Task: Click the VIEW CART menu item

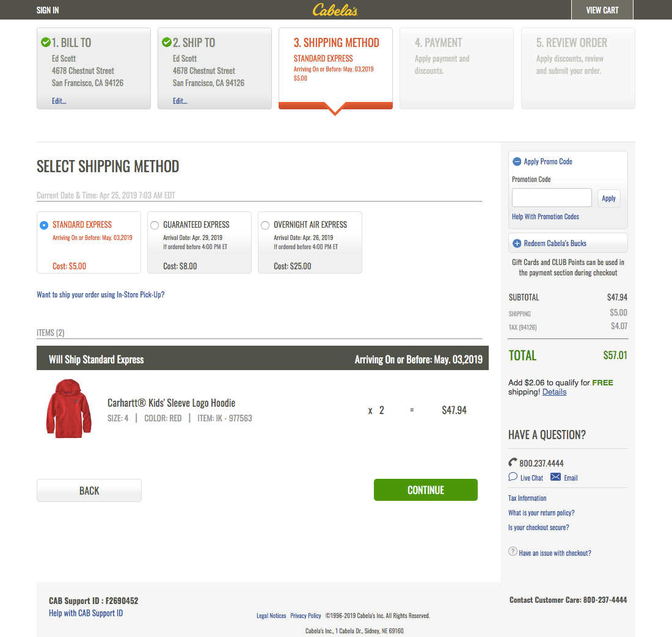Action: (602, 9)
